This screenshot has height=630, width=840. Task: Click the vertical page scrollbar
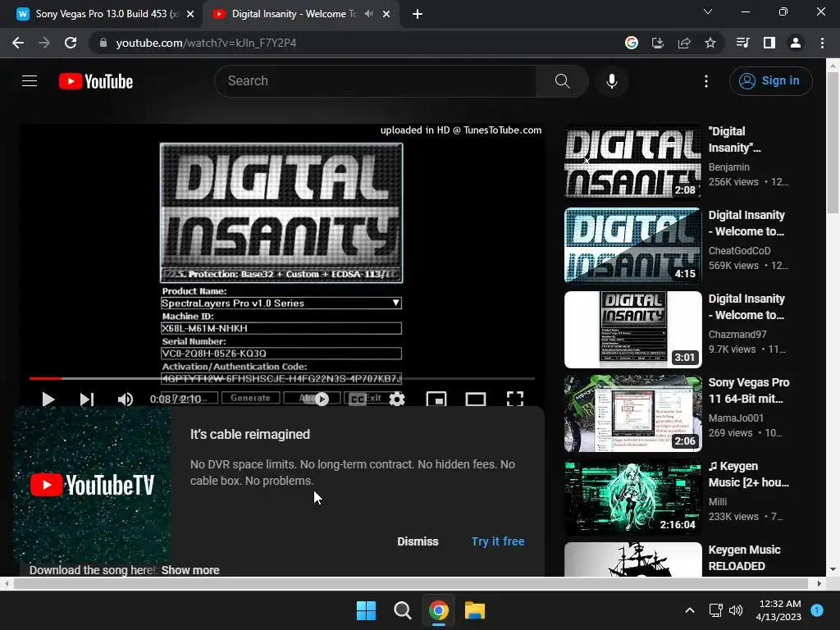[x=832, y=142]
